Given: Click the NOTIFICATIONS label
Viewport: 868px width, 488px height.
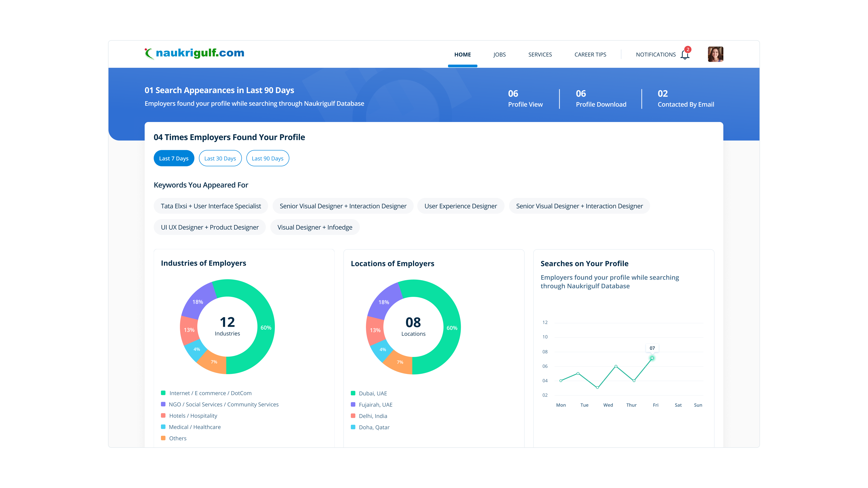Looking at the screenshot, I should pos(655,54).
